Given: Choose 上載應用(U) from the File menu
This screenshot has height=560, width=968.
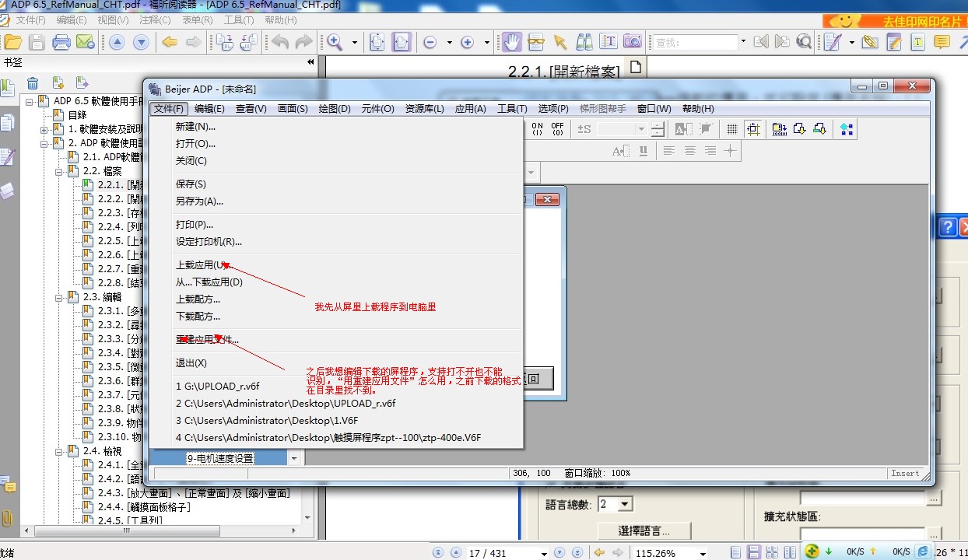Looking at the screenshot, I should [x=202, y=265].
